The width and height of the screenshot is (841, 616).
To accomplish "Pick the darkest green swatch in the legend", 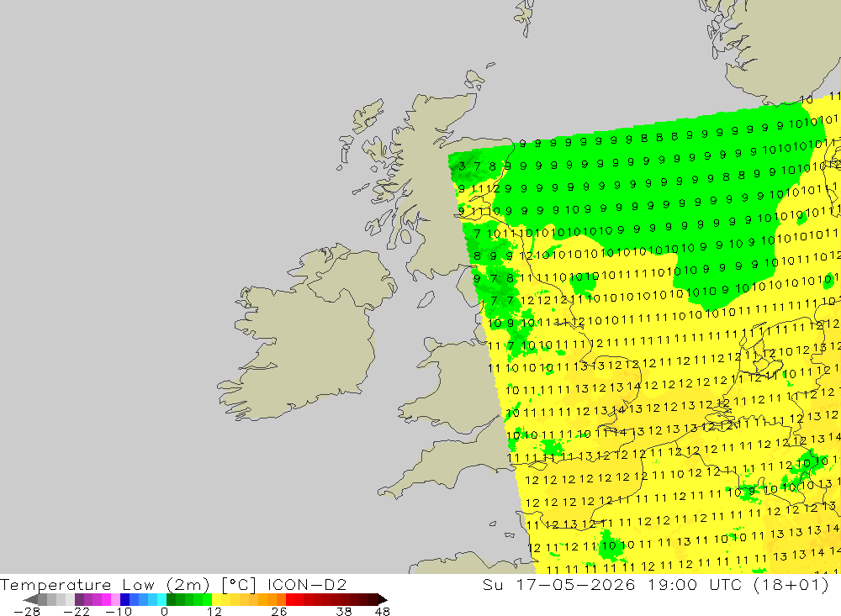I will click(x=171, y=600).
